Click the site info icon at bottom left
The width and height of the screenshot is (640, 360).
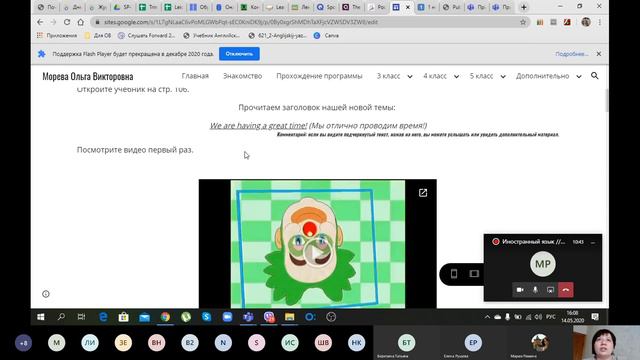[x=46, y=294]
